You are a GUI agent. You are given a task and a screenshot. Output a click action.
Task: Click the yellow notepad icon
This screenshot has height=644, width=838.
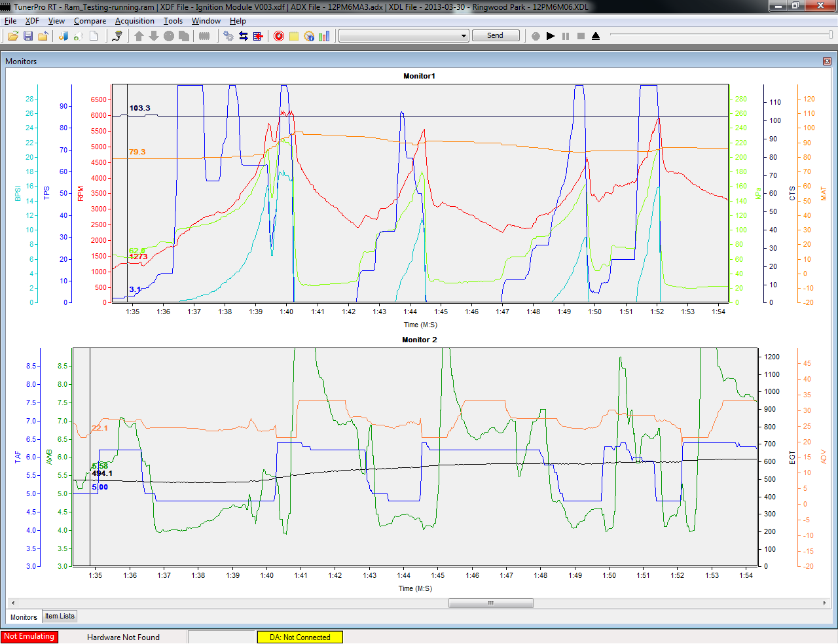point(294,36)
